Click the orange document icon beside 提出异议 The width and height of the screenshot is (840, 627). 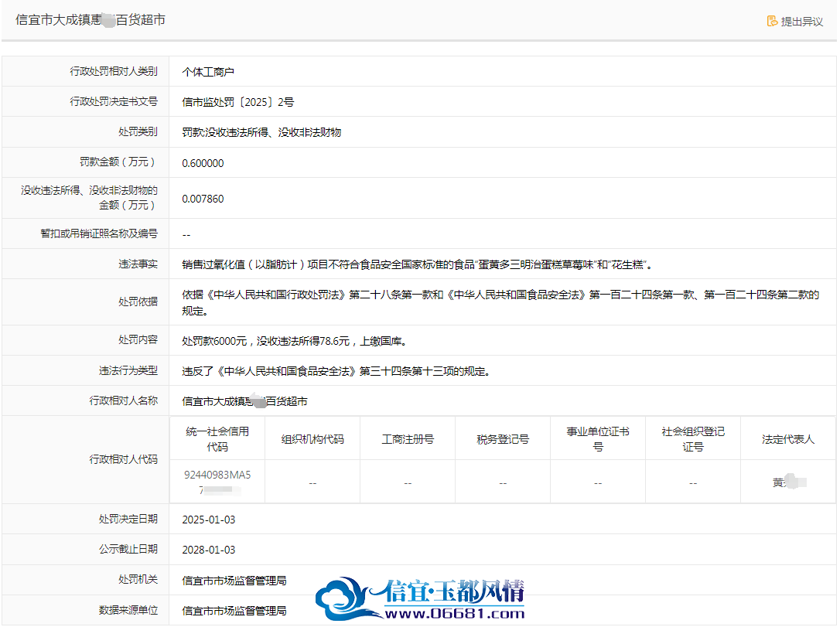tap(772, 21)
